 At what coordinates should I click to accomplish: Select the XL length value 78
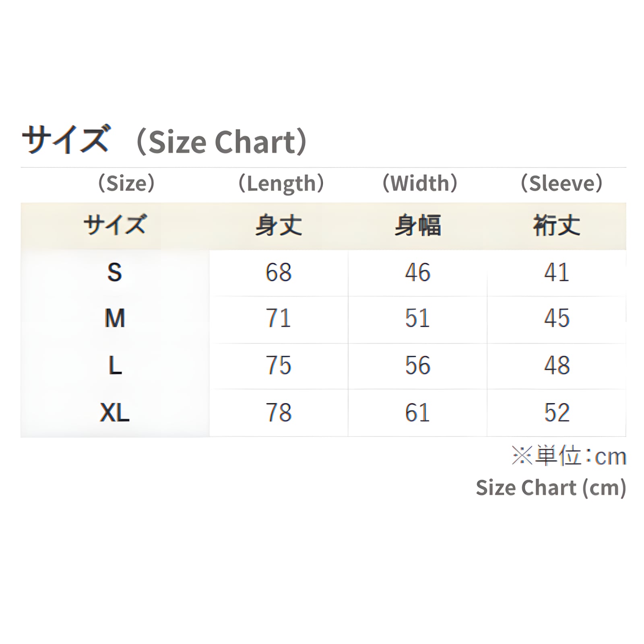pyautogui.click(x=279, y=413)
